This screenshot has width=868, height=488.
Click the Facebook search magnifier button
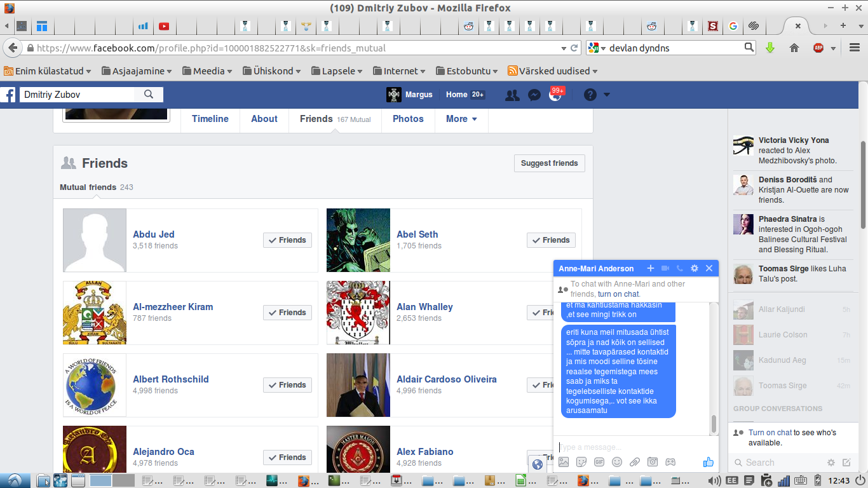[x=149, y=95]
